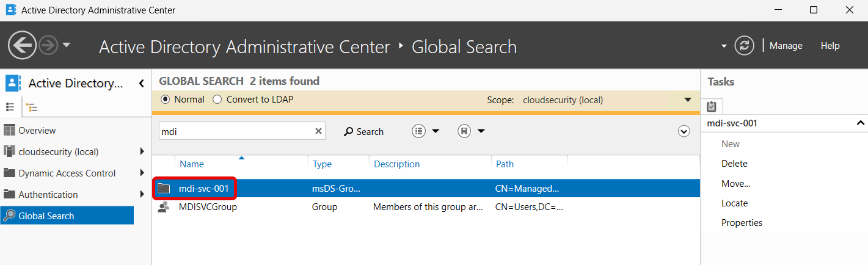868x265 pixels.
Task: Select Convert to LDAP option
Action: (217, 100)
